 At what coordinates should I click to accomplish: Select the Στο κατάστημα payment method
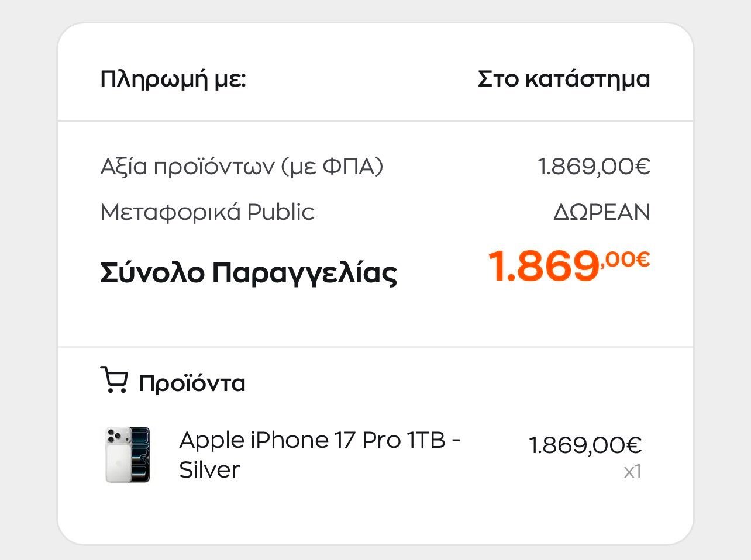pyautogui.click(x=563, y=79)
